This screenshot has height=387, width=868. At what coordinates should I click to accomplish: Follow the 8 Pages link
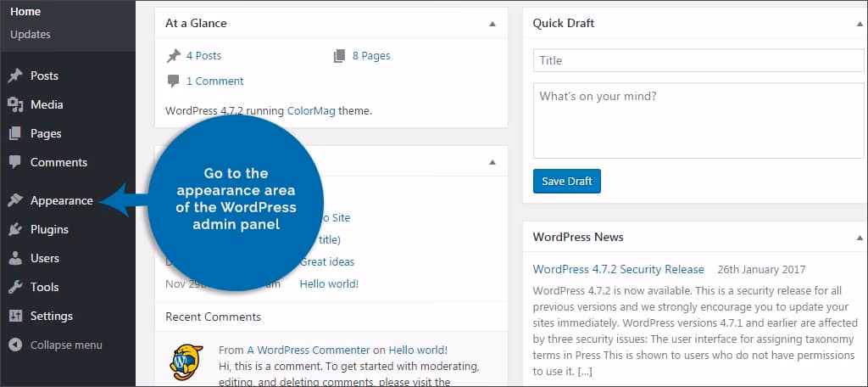pos(371,55)
